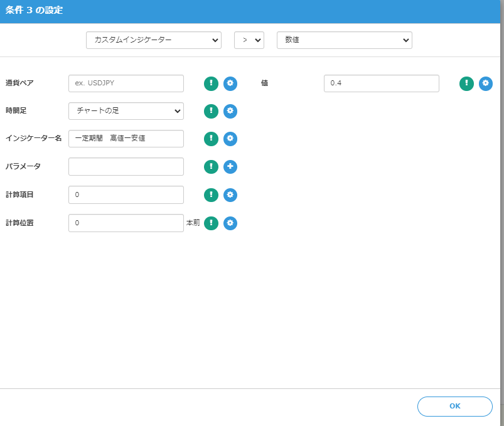Add a parameter with the blue plus icon
The image size is (504, 426).
[x=230, y=167]
